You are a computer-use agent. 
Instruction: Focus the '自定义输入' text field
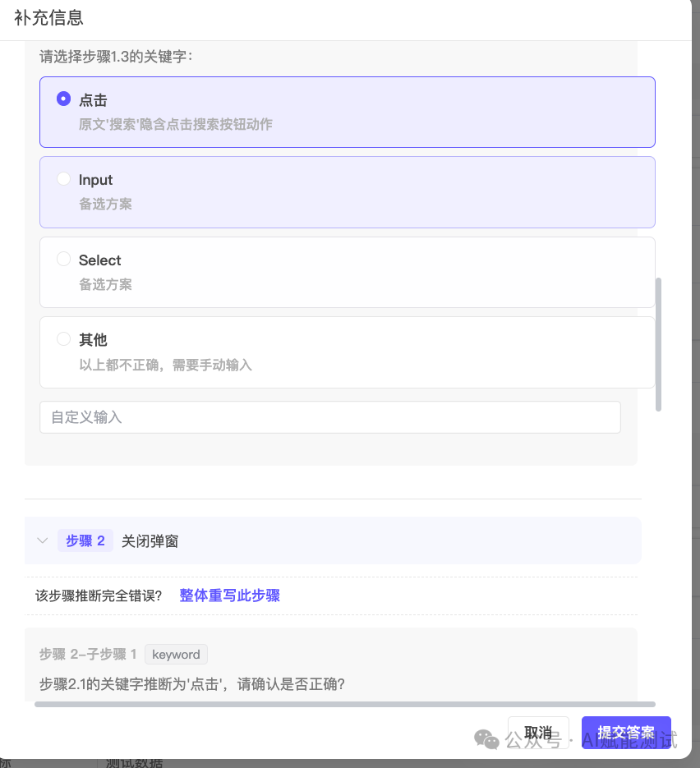329,417
